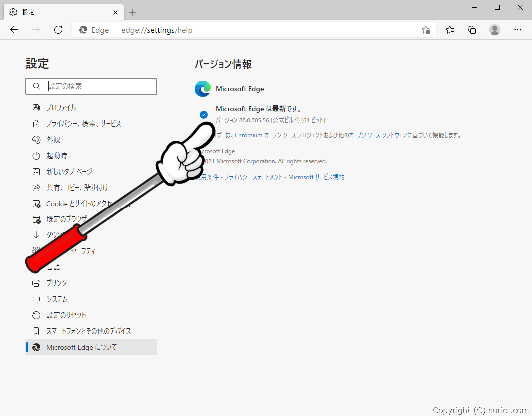The width and height of the screenshot is (532, 416).
Task: Open the Favorites list icon
Action: coord(450,30)
